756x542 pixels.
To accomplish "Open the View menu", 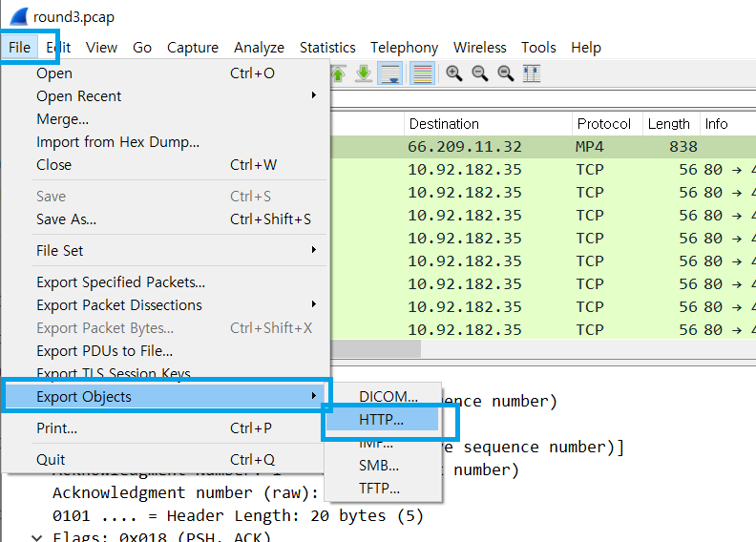I will coord(101,47).
